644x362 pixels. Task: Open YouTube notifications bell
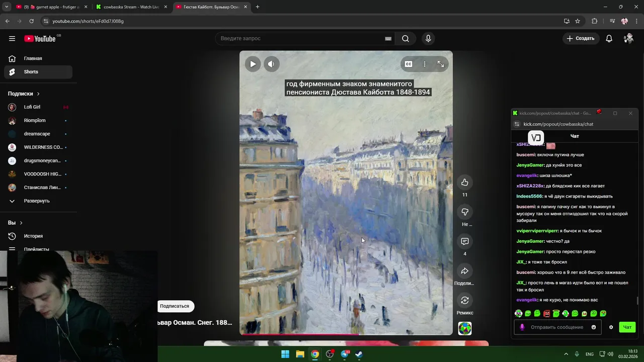pyautogui.click(x=609, y=39)
